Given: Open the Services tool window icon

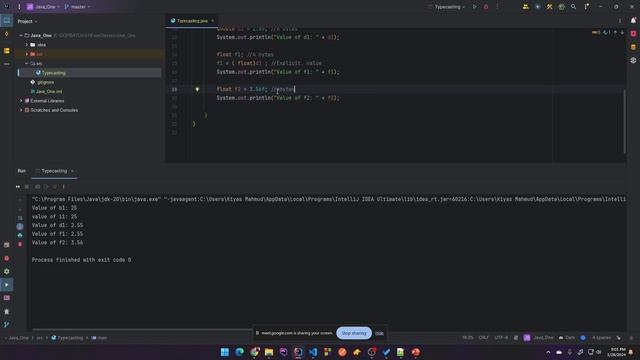Looking at the screenshot, I should 7,271.
